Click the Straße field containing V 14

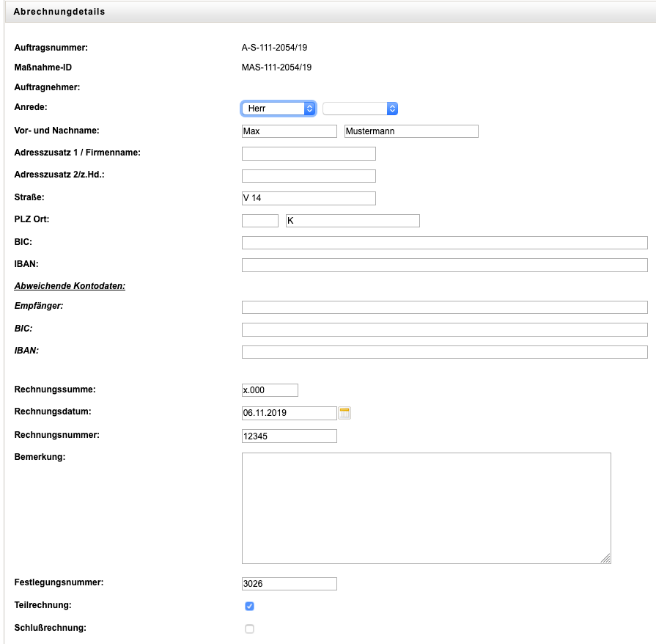(x=309, y=198)
